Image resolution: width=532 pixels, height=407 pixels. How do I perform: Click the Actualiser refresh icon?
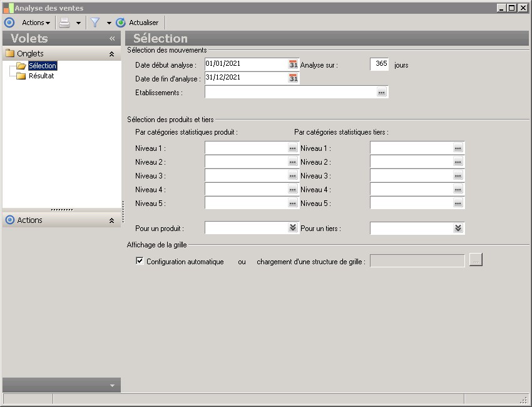coord(121,23)
